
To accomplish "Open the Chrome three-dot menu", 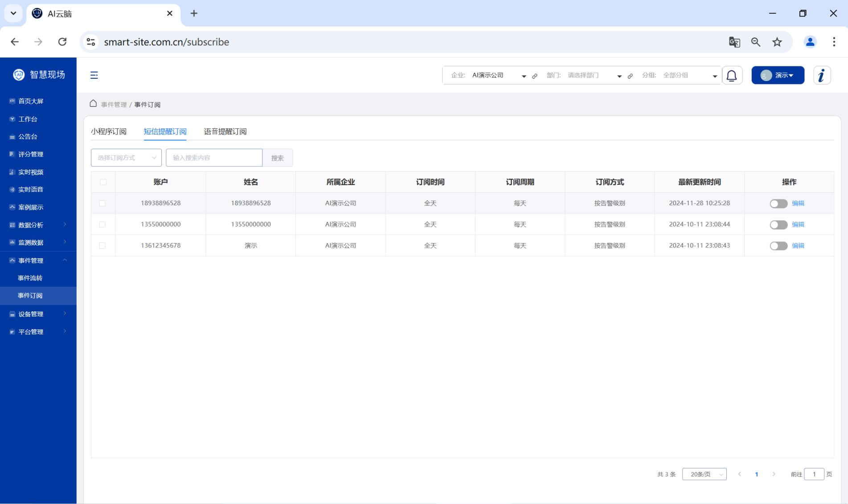I will pyautogui.click(x=834, y=42).
